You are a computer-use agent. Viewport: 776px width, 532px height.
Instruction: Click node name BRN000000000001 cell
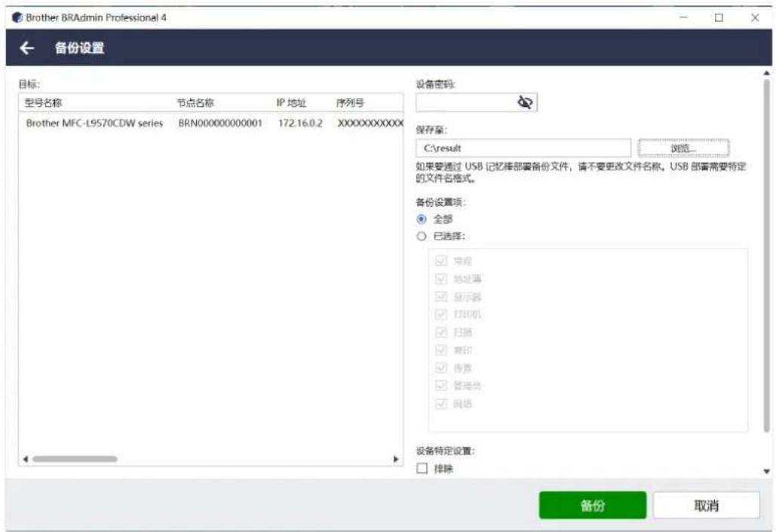point(220,123)
